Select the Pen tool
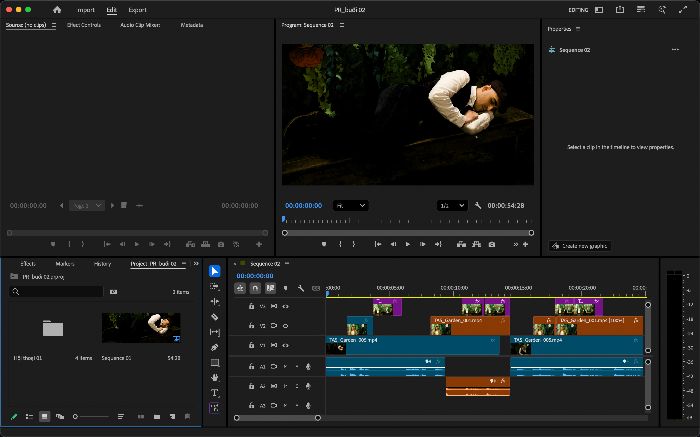 (x=215, y=347)
